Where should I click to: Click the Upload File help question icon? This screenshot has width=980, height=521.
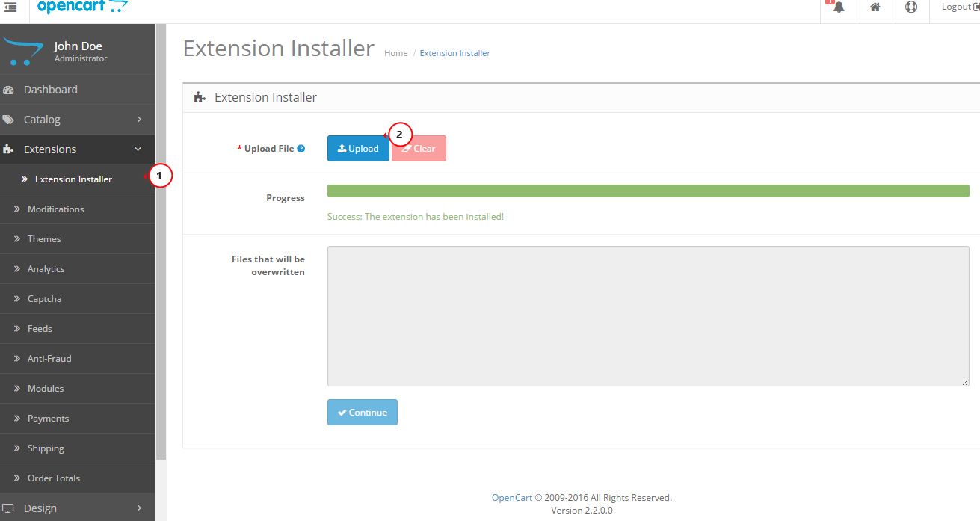[301, 149]
